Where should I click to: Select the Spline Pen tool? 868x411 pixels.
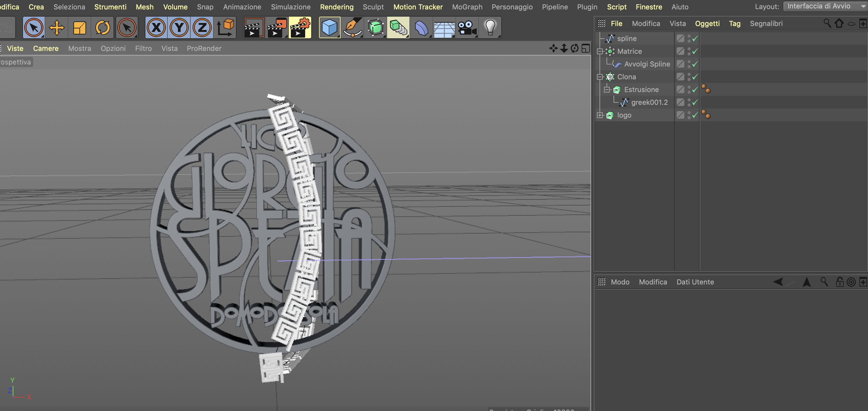[352, 28]
